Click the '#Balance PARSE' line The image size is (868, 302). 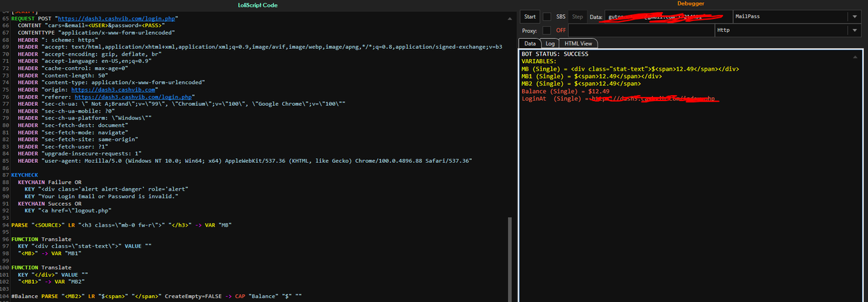tap(156, 296)
